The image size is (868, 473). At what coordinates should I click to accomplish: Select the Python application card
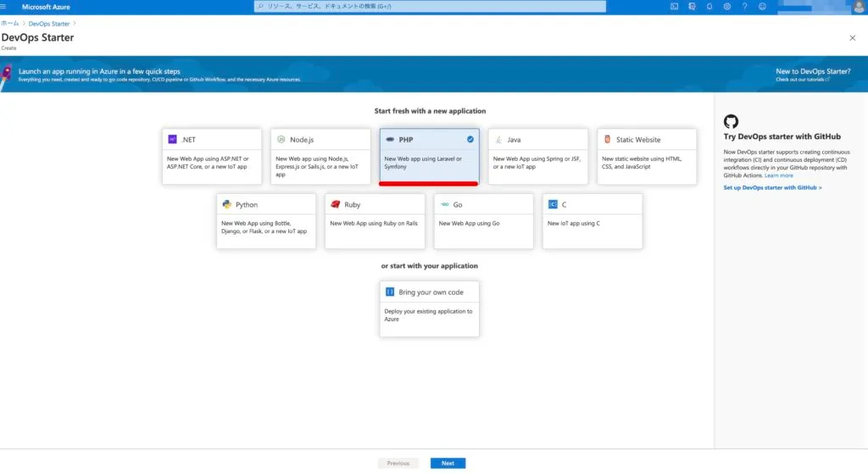pos(266,221)
